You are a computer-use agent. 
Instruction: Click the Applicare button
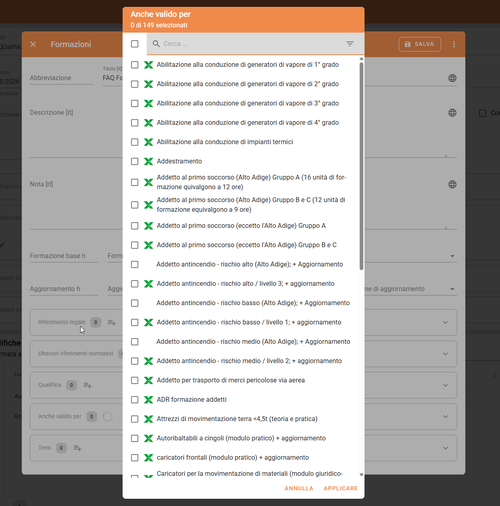[340, 488]
